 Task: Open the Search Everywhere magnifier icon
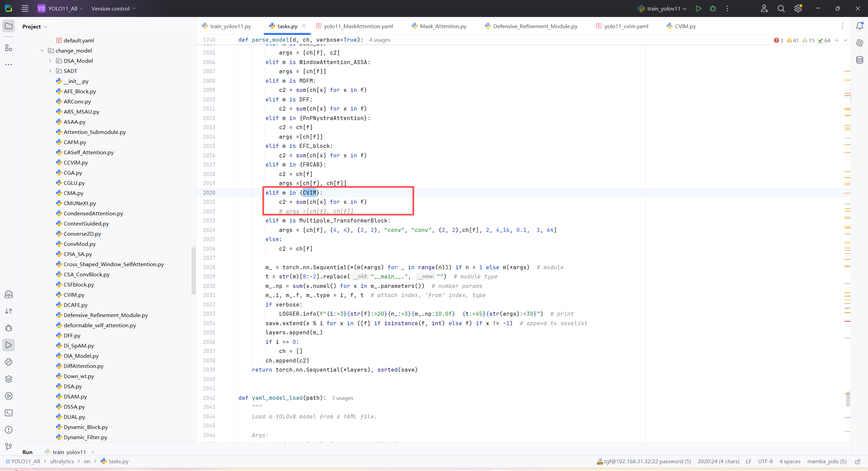(x=781, y=8)
